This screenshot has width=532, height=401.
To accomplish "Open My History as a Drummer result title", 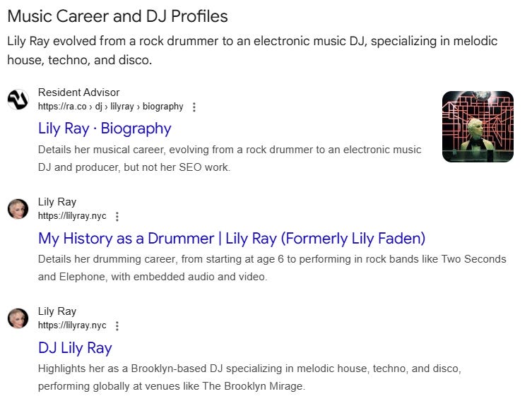I will pyautogui.click(x=231, y=238).
